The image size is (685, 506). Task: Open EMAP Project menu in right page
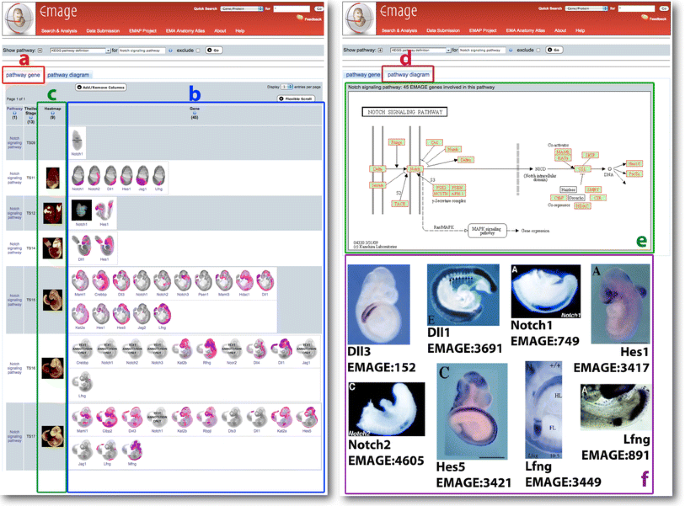pyautogui.click(x=483, y=31)
